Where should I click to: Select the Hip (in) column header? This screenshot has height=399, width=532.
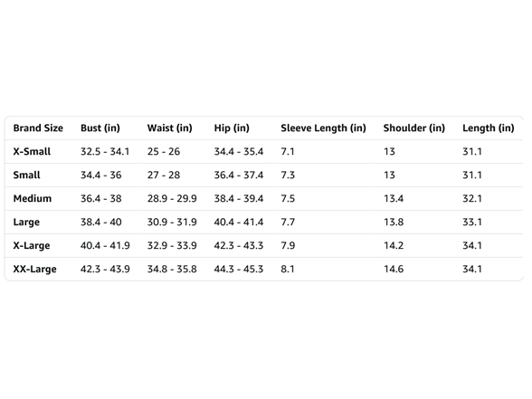(x=232, y=128)
